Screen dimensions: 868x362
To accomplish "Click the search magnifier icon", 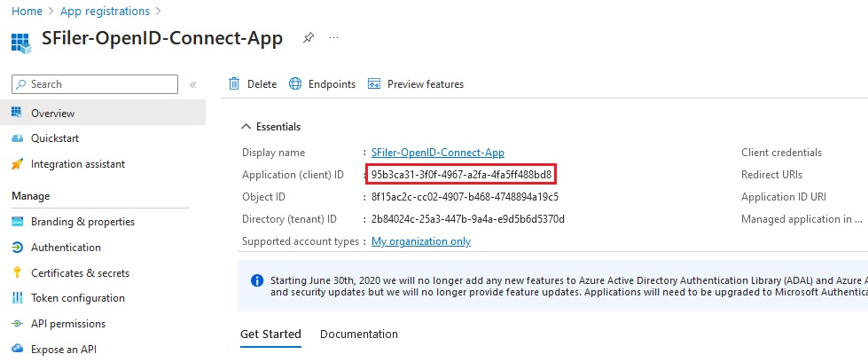I will click(x=21, y=84).
